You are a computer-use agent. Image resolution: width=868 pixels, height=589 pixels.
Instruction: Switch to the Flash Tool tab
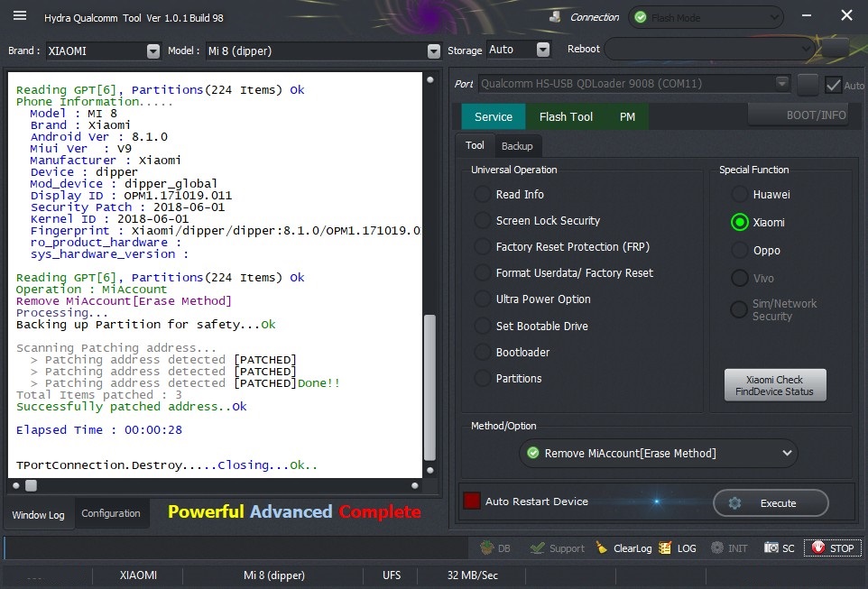click(x=566, y=116)
